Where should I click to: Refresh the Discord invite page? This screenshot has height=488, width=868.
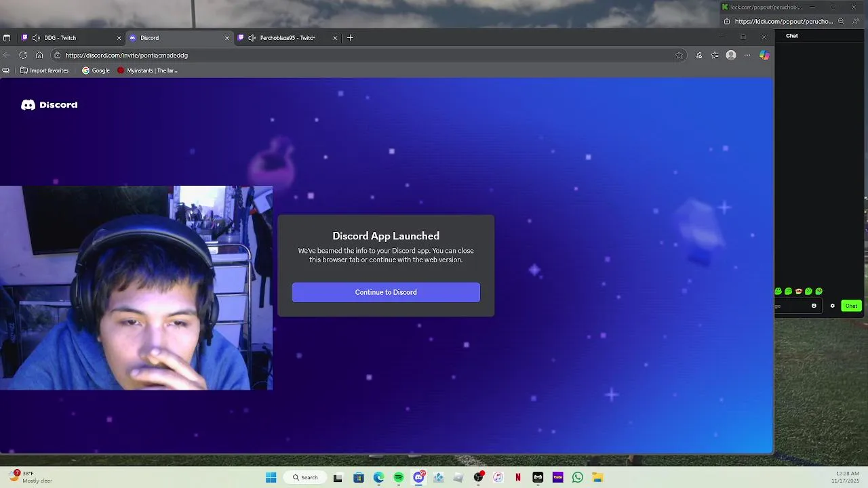[23, 55]
